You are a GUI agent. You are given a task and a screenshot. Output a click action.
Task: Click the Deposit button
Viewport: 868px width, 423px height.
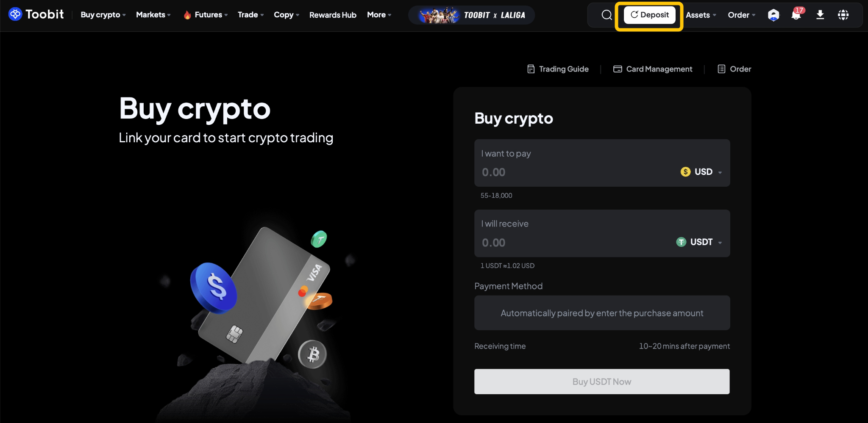[x=649, y=15]
